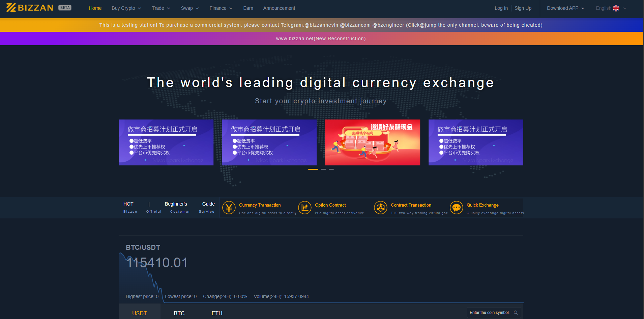Open the Option Contract chart icon
This screenshot has height=319, width=644.
305,208
